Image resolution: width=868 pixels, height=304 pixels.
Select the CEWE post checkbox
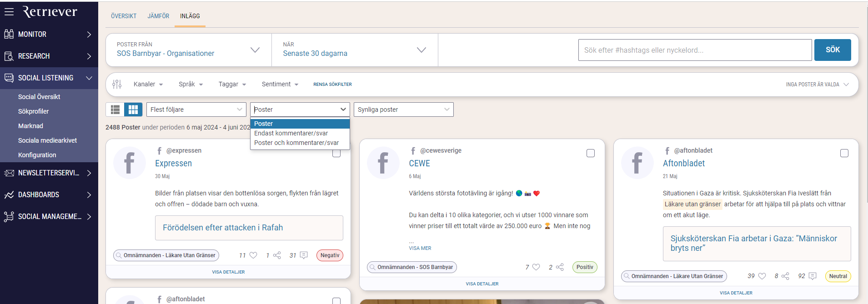pyautogui.click(x=591, y=153)
